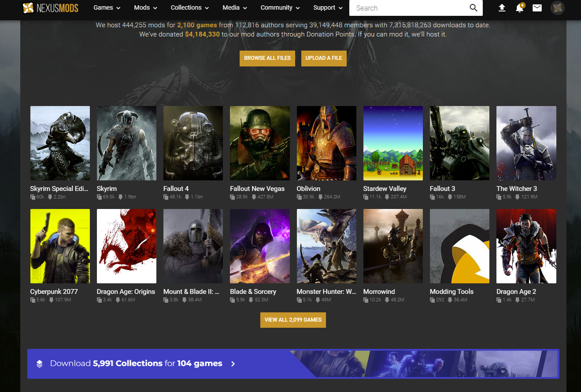Click the 36.4M downloads stat under Modding Tools
This screenshot has height=392, width=581.
457,300
